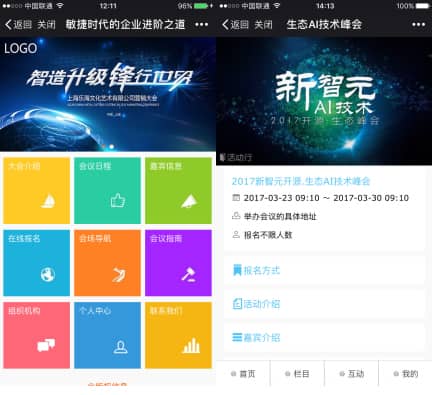
Task: Switch to the 首页 bottom tab
Action: (243, 374)
